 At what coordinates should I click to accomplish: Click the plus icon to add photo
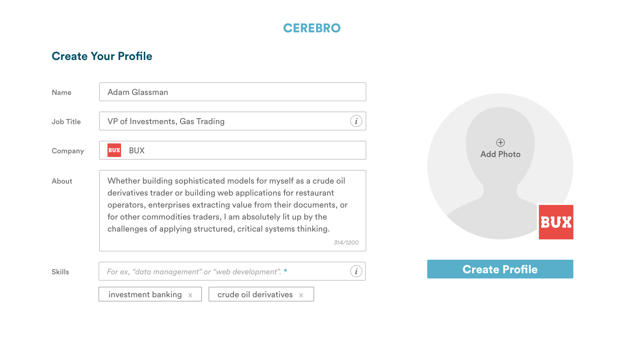tap(500, 143)
